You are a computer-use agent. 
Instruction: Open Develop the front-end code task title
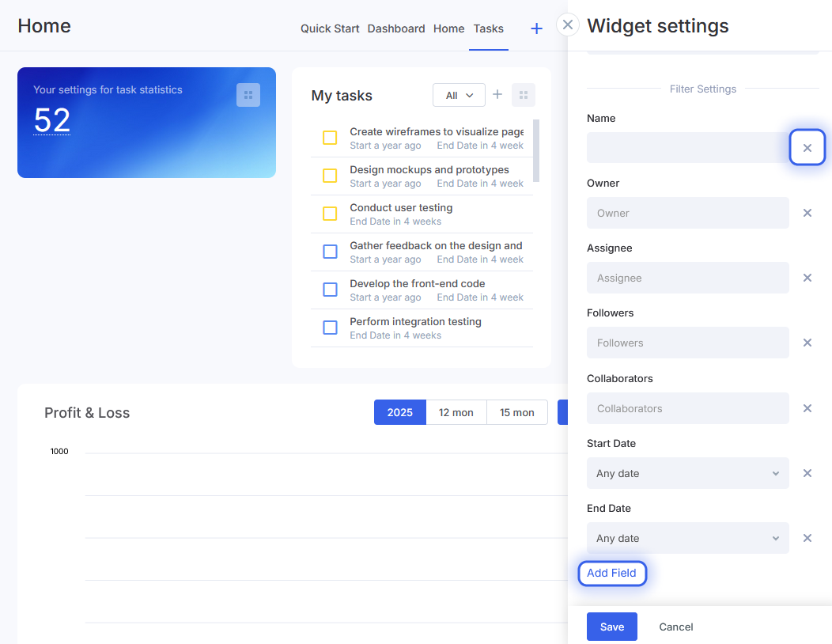click(417, 283)
